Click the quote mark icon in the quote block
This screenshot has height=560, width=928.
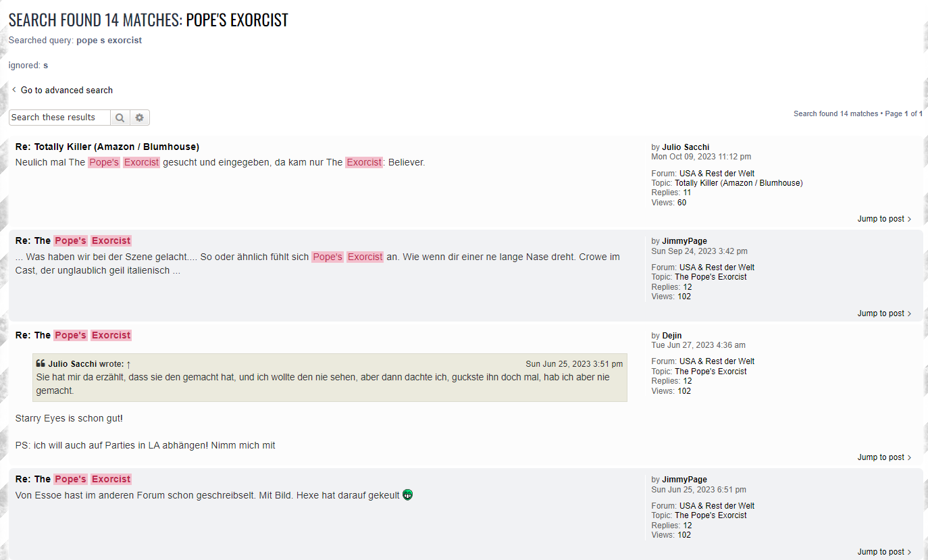41,363
